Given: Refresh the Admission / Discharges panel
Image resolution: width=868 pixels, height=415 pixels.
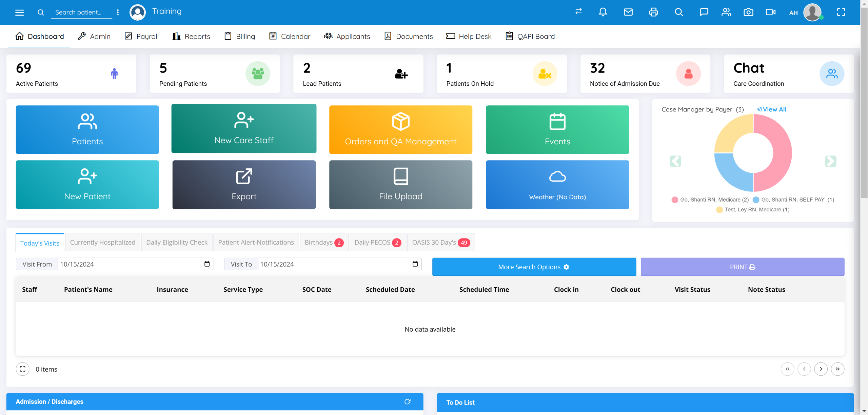Looking at the screenshot, I should [407, 401].
